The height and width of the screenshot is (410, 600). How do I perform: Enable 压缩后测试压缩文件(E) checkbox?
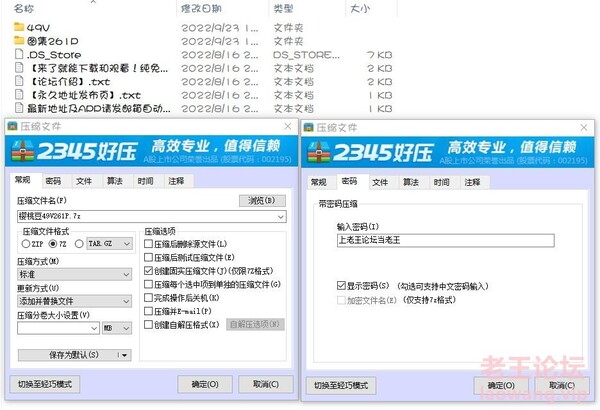click(148, 257)
